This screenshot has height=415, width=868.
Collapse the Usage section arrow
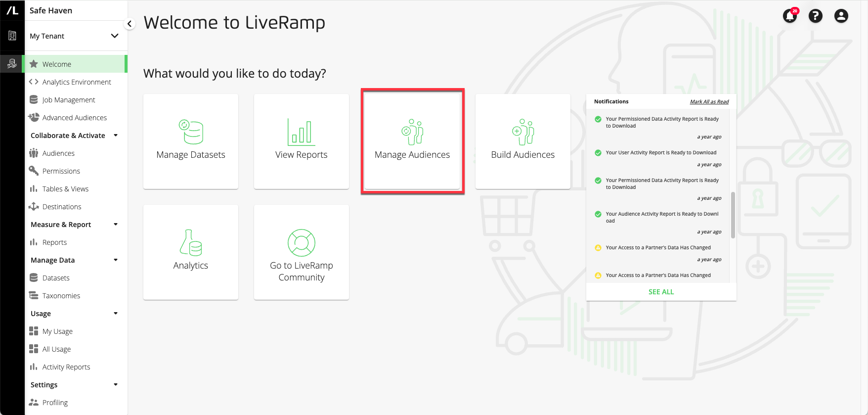pyautogui.click(x=116, y=313)
